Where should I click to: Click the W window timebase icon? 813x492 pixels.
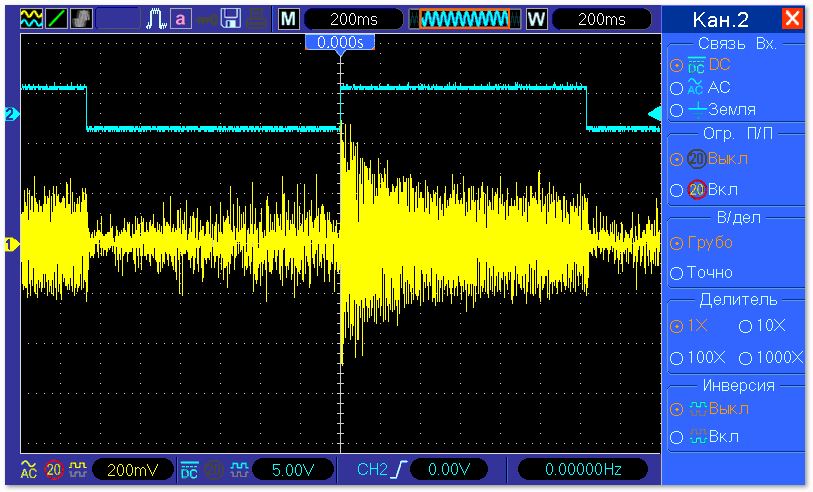(x=536, y=19)
